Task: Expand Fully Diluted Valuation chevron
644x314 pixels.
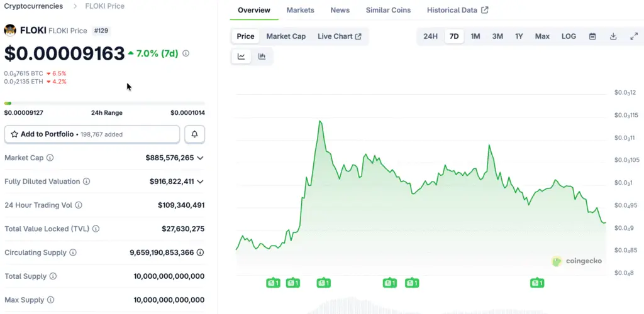Action: click(x=200, y=181)
